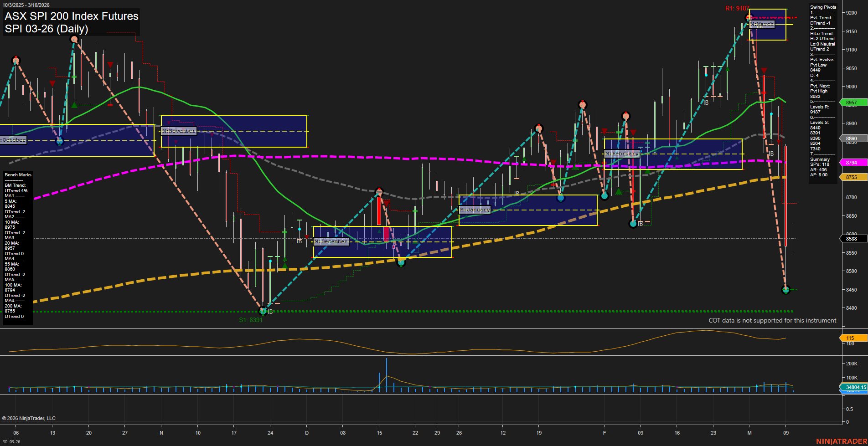Click the gold 8755 price axis marker
868x446 pixels.
click(852, 177)
